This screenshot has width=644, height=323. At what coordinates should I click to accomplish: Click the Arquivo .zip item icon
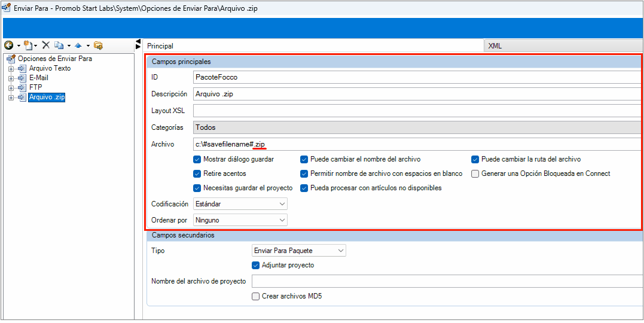tap(22, 97)
